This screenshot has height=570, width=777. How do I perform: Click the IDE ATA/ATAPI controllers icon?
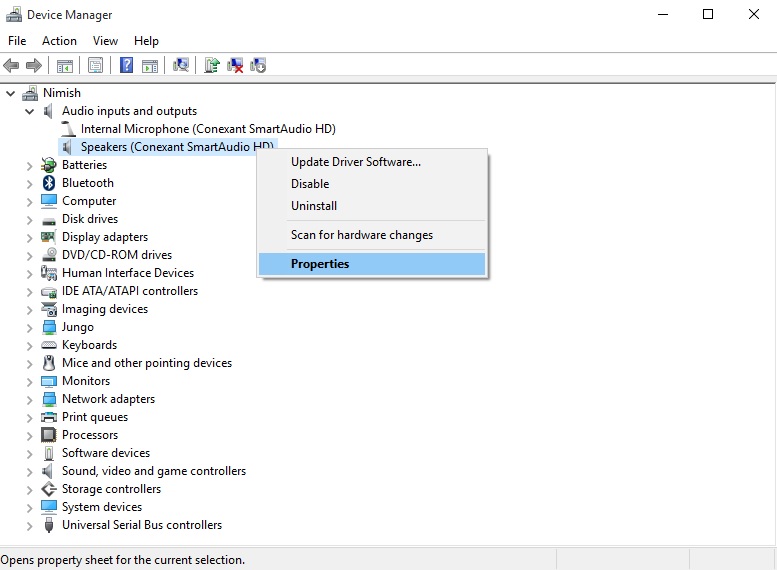pyautogui.click(x=49, y=292)
